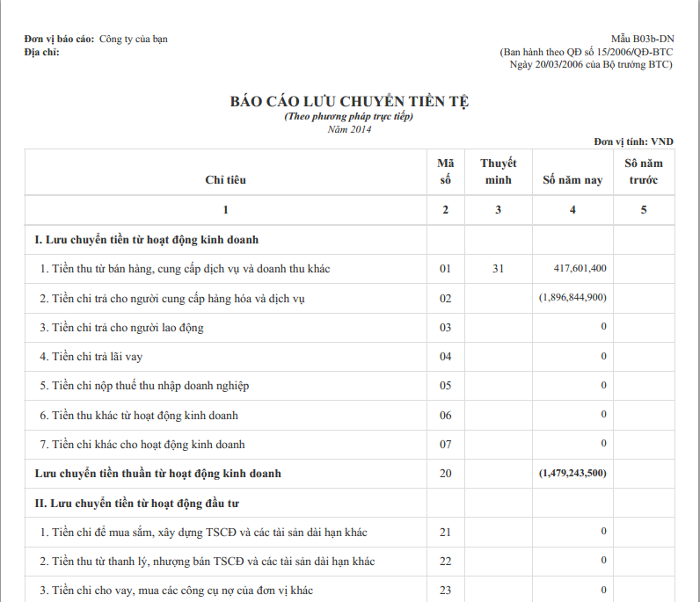Screen dimensions: 700x602
Task: Click the line Ngày 20/03/2006 của Bộ trưởng BTC
Action: 591,65
